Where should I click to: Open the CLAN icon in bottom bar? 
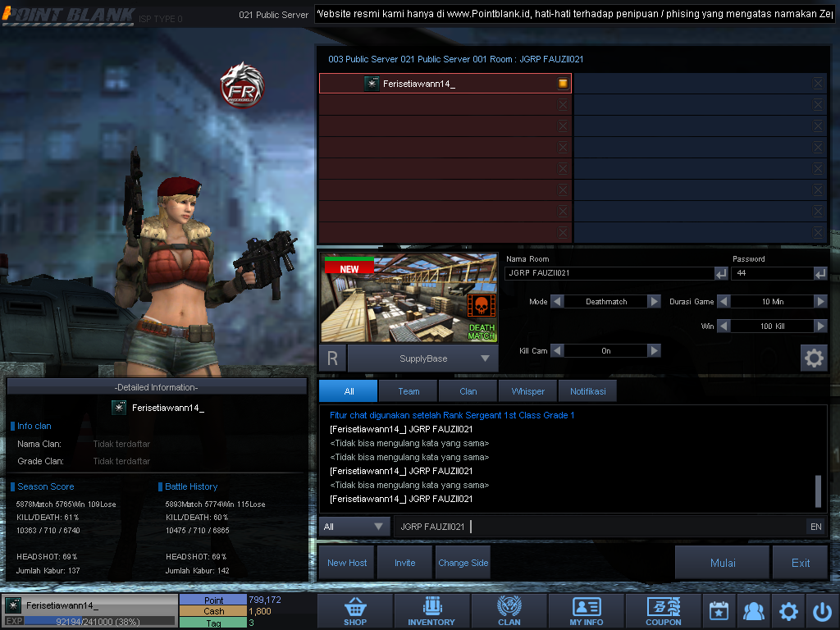click(x=509, y=611)
